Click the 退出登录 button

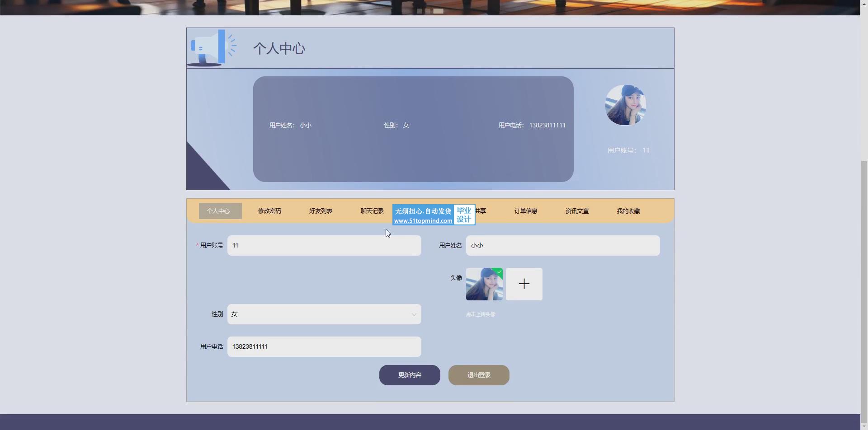click(x=479, y=375)
